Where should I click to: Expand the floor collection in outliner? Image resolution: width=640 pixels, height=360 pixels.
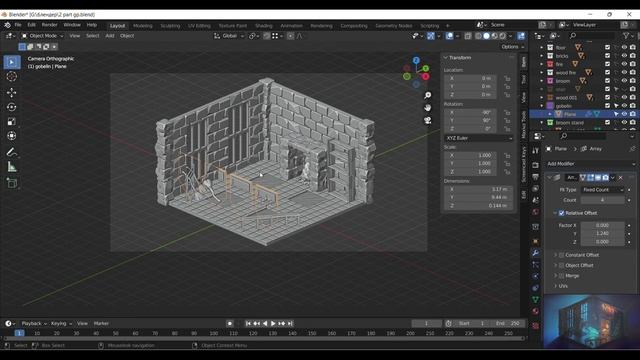[542, 47]
